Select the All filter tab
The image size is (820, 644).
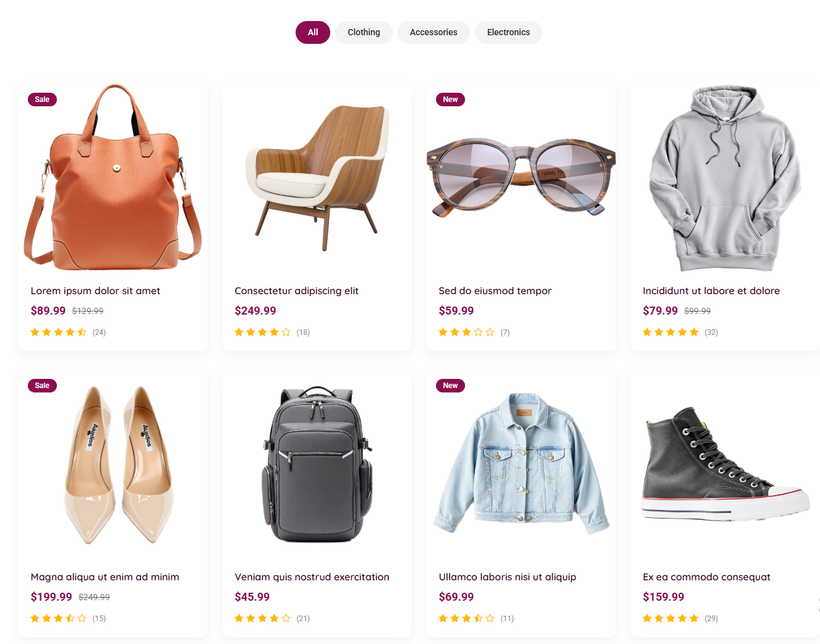(x=312, y=32)
